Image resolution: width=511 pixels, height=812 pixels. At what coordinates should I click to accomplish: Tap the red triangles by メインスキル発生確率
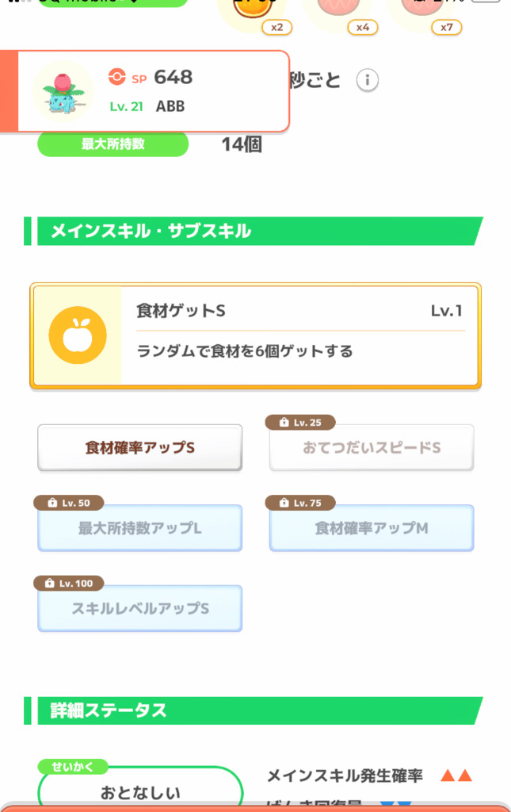(x=456, y=776)
